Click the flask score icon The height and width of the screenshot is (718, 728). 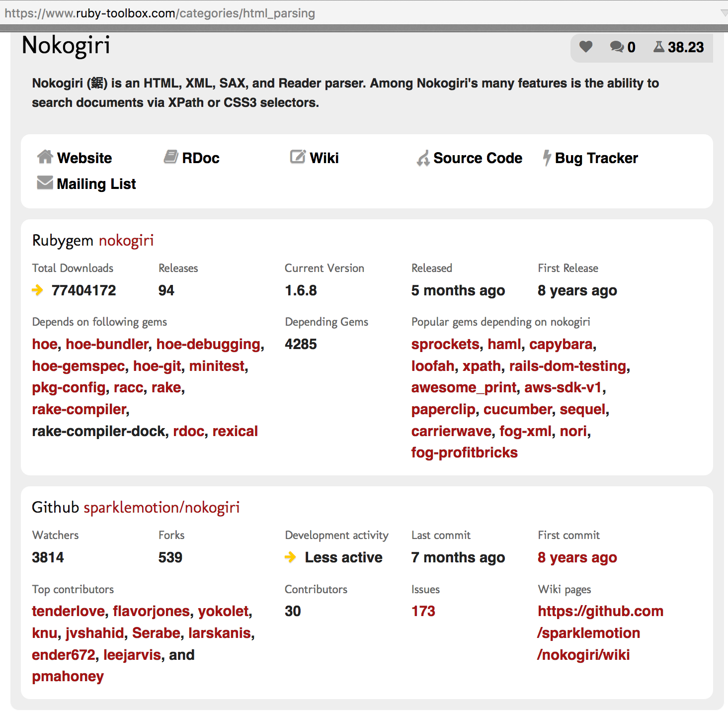pos(659,47)
